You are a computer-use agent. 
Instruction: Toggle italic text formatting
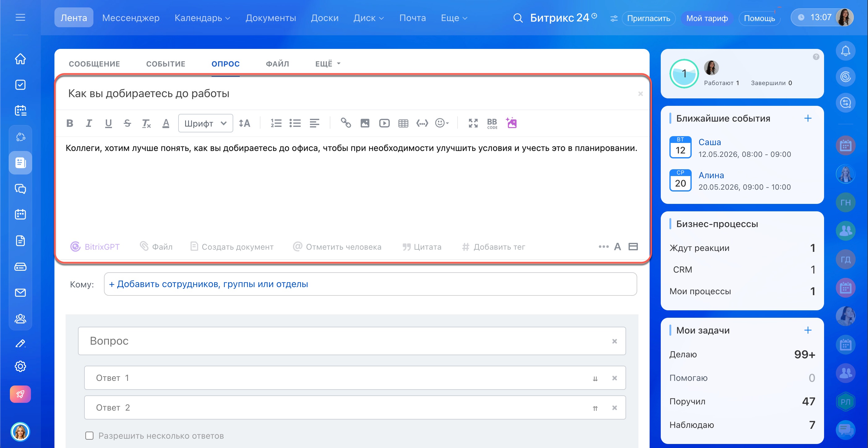click(x=88, y=123)
